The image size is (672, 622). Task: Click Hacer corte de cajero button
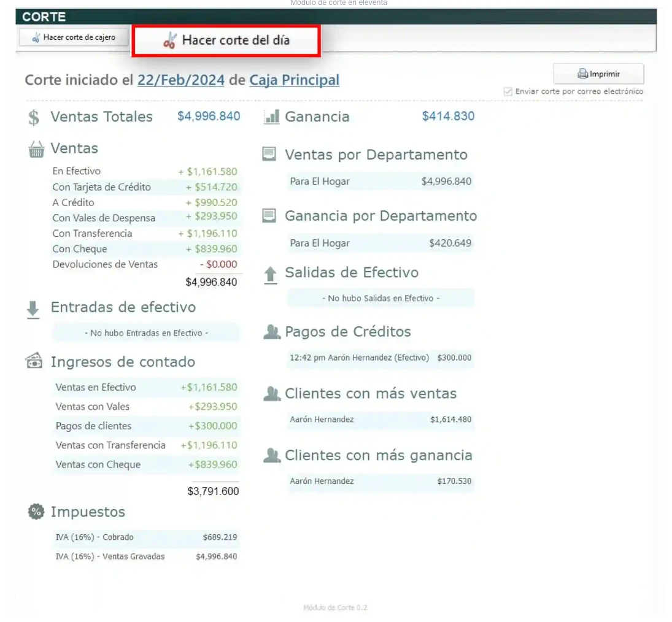(73, 37)
